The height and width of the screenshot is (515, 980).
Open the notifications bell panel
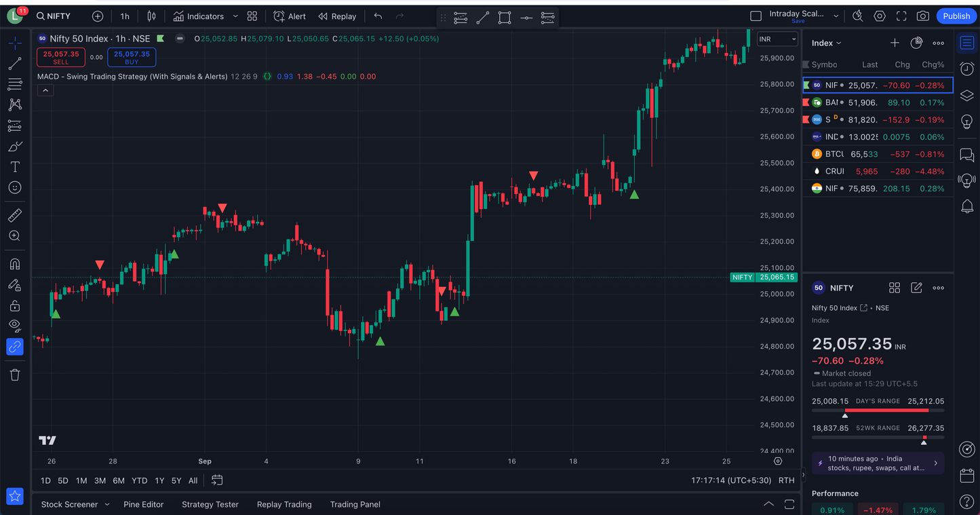[966, 206]
